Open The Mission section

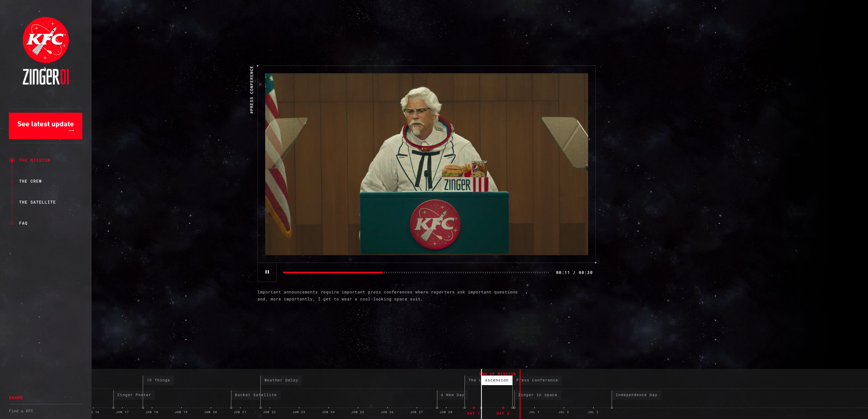(35, 161)
